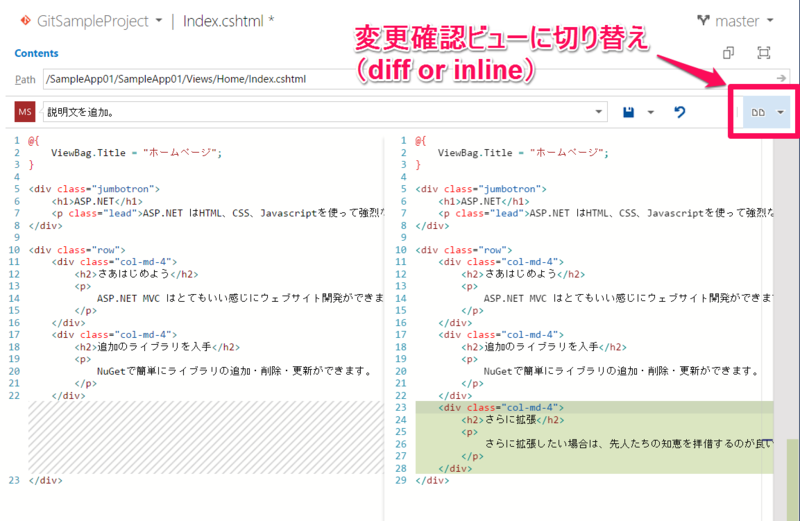Click the go arrow beside Path field
800x521 pixels.
781,78
